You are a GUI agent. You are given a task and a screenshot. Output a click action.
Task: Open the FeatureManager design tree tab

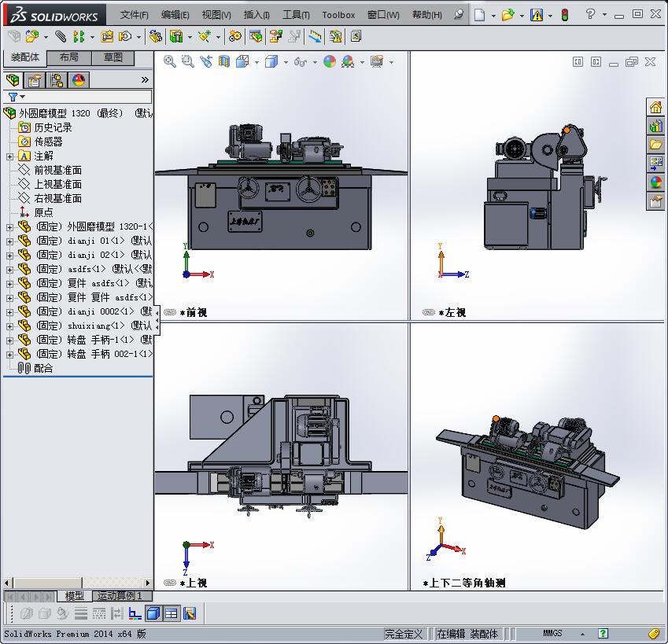pyautogui.click(x=13, y=80)
